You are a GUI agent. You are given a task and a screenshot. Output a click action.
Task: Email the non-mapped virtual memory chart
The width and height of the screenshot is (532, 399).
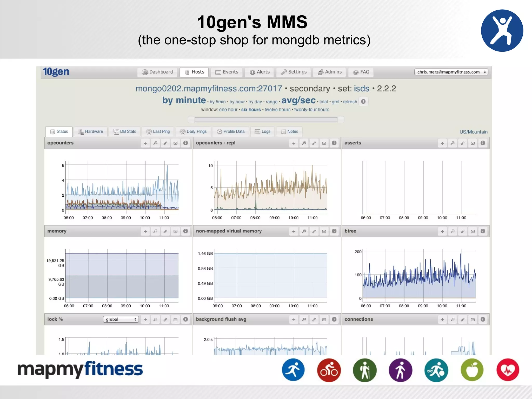[324, 231]
